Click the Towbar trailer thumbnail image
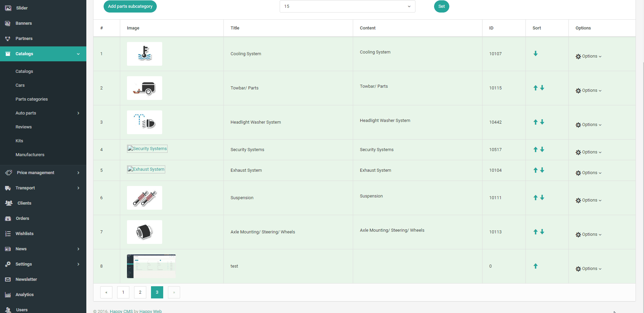The width and height of the screenshot is (644, 313). click(145, 88)
